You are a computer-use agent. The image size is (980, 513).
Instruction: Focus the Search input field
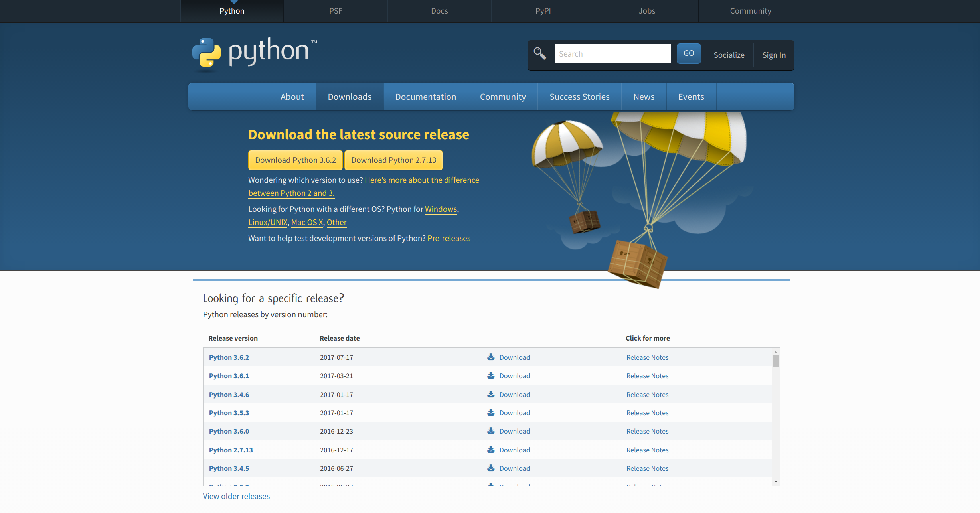click(x=612, y=54)
